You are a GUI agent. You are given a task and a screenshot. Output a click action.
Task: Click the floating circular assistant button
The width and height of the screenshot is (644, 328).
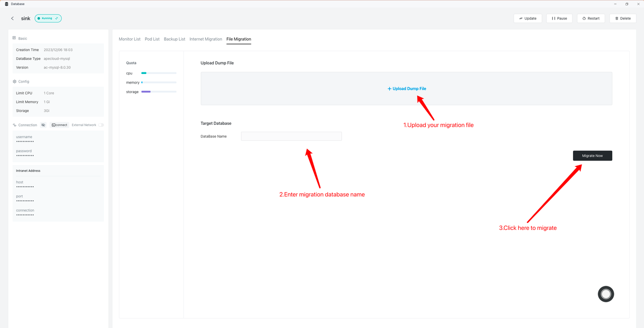606,294
